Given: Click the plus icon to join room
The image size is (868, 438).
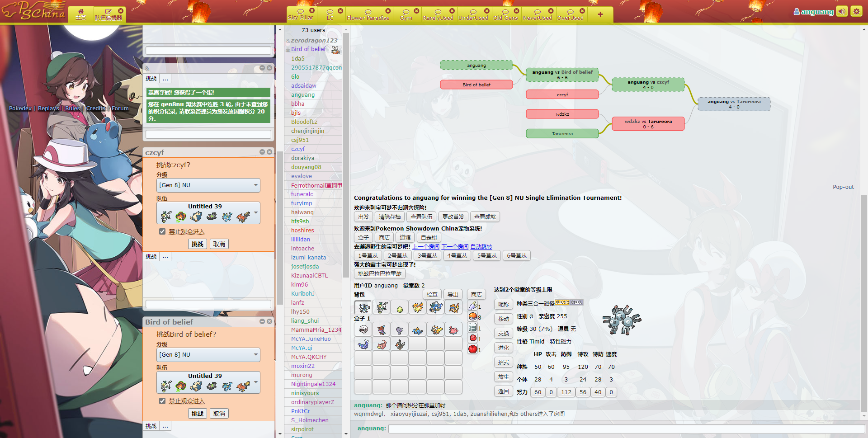Looking at the screenshot, I should 600,14.
